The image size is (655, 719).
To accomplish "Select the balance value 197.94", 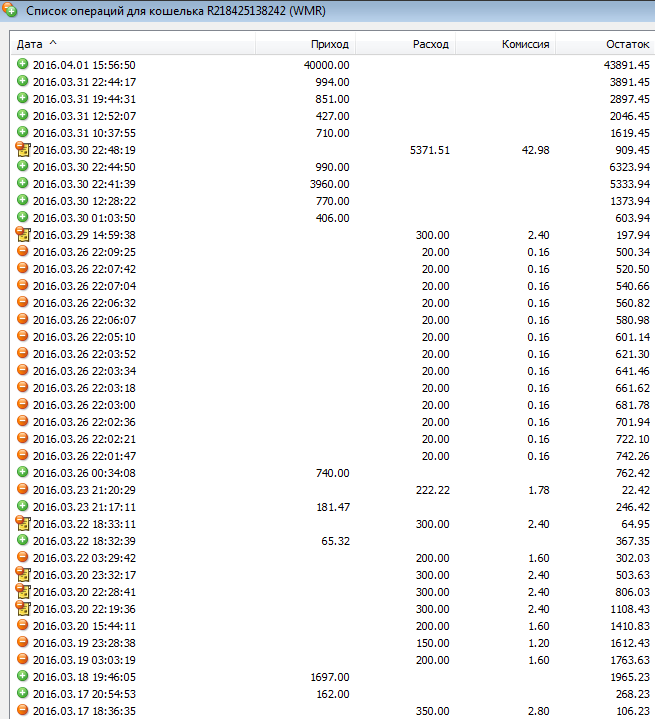I will point(633,235).
